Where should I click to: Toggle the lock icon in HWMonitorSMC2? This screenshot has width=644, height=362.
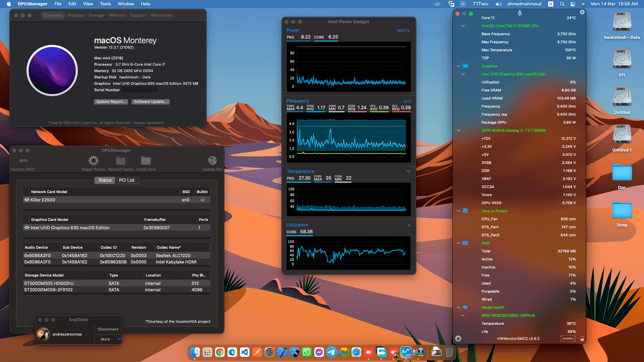pyautogui.click(x=582, y=339)
